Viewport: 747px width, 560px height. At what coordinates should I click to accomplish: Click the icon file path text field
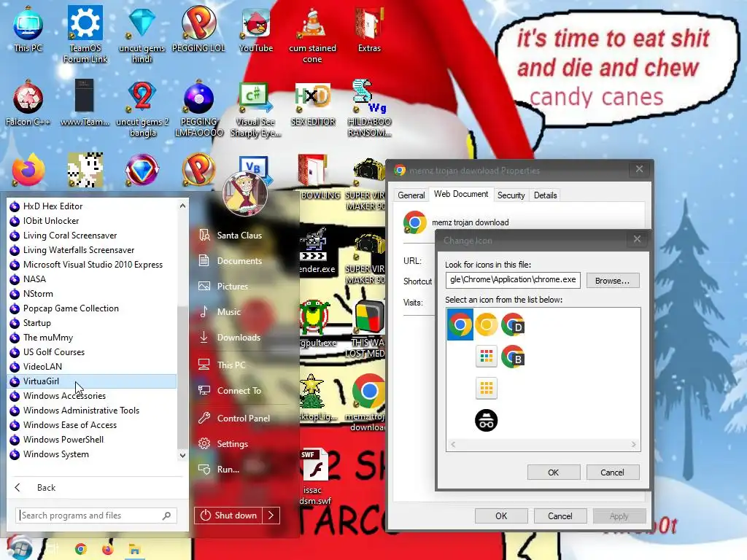click(513, 280)
